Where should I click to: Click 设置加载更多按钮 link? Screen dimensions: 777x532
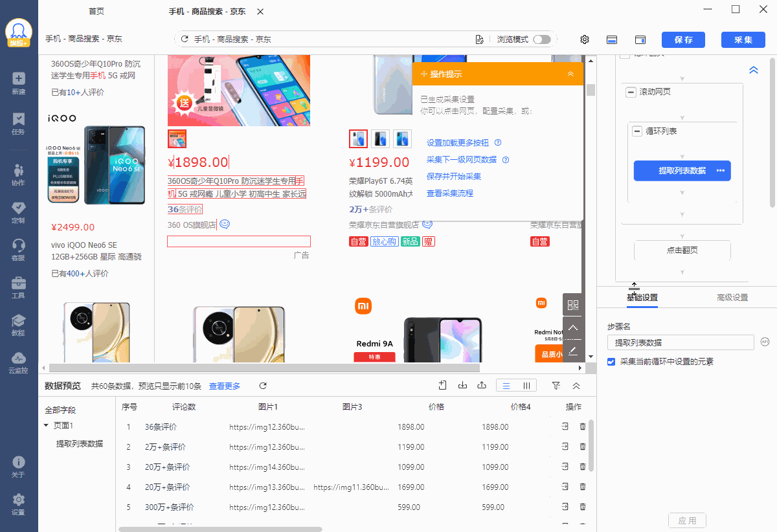tap(458, 143)
